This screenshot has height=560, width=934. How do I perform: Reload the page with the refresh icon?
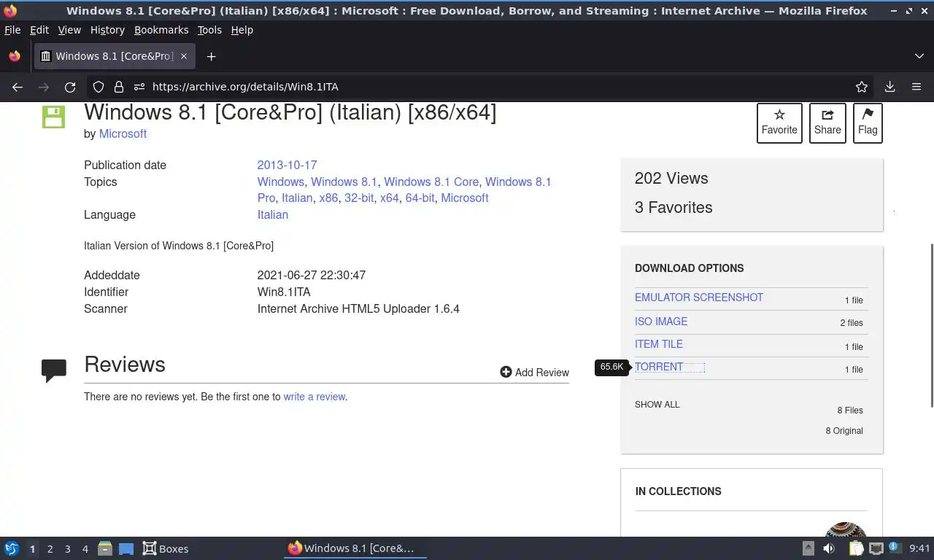click(x=70, y=87)
